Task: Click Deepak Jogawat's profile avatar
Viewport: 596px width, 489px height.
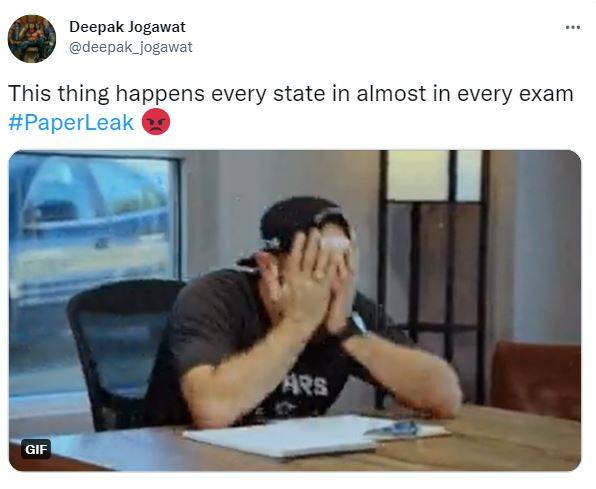Action: point(32,38)
